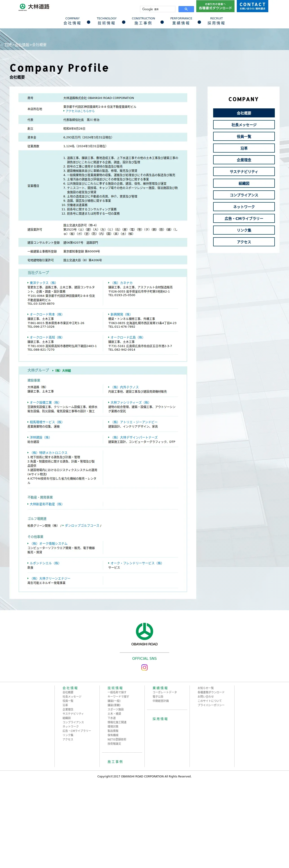This screenshot has width=289, height=868.
Task: Open 相馬環境サービス（株） link
Action: 46,422
